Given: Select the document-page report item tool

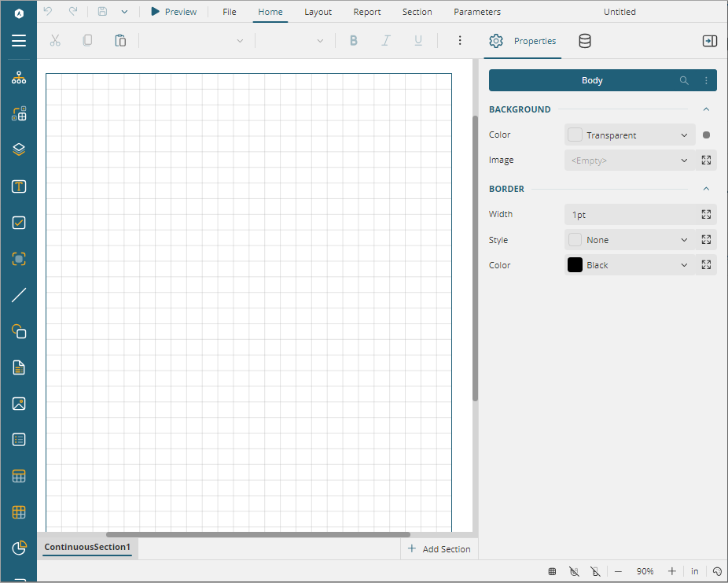Looking at the screenshot, I should click(19, 367).
